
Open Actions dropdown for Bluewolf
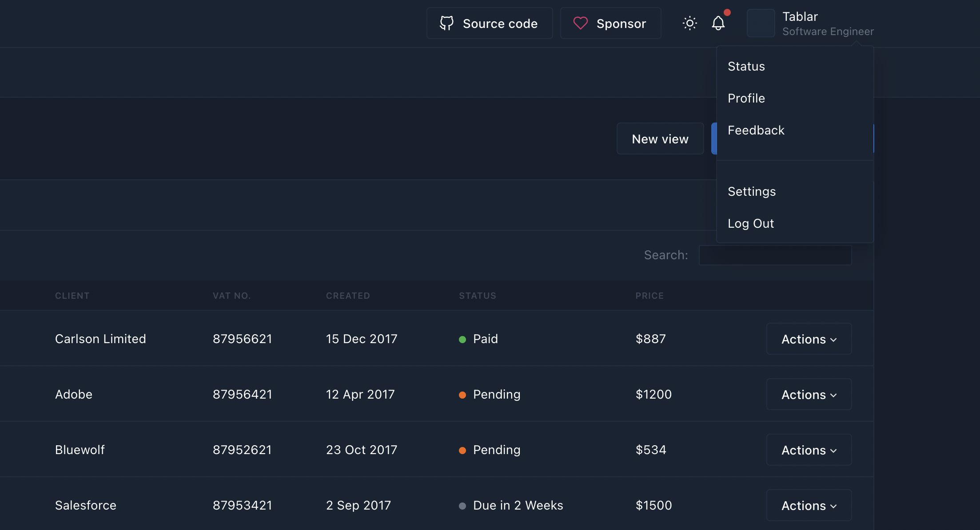click(809, 450)
